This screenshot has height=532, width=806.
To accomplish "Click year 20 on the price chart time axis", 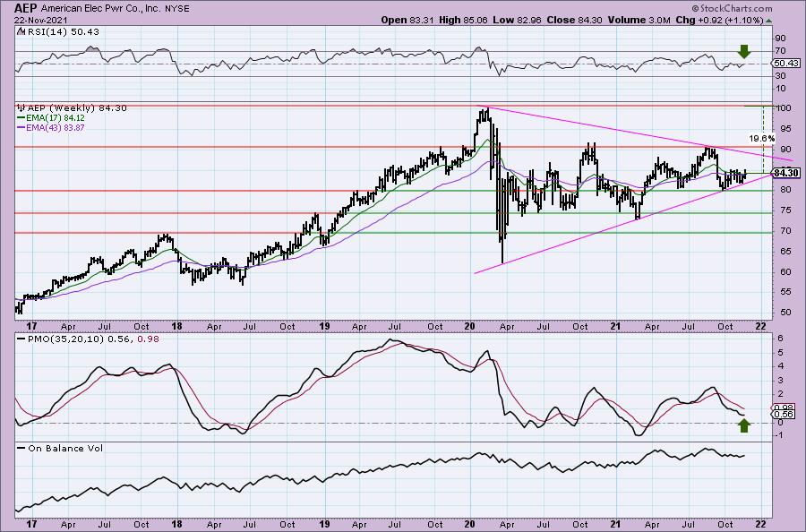I will coord(468,326).
